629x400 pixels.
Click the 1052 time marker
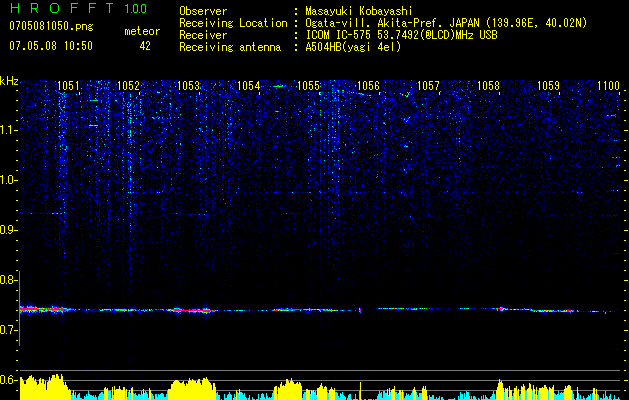point(128,86)
